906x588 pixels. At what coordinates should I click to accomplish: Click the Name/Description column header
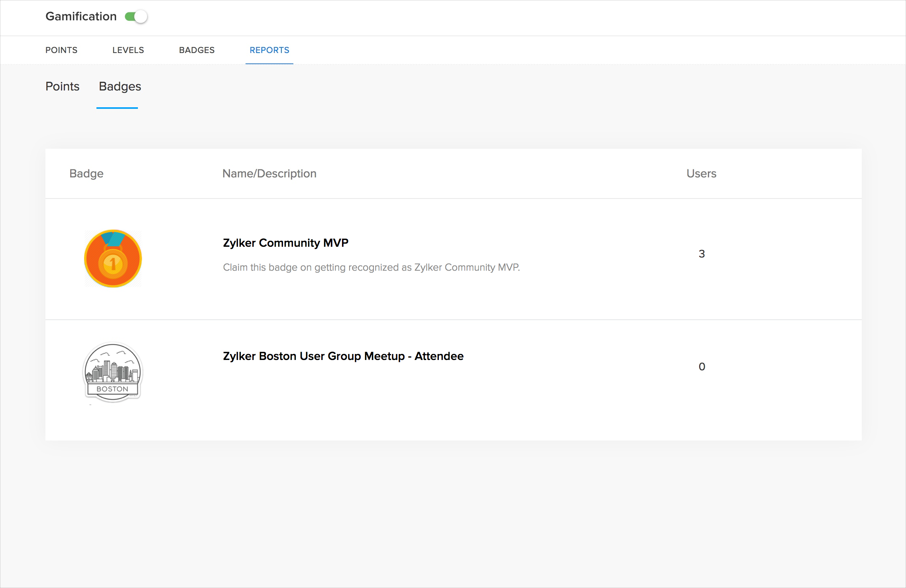pyautogui.click(x=269, y=173)
